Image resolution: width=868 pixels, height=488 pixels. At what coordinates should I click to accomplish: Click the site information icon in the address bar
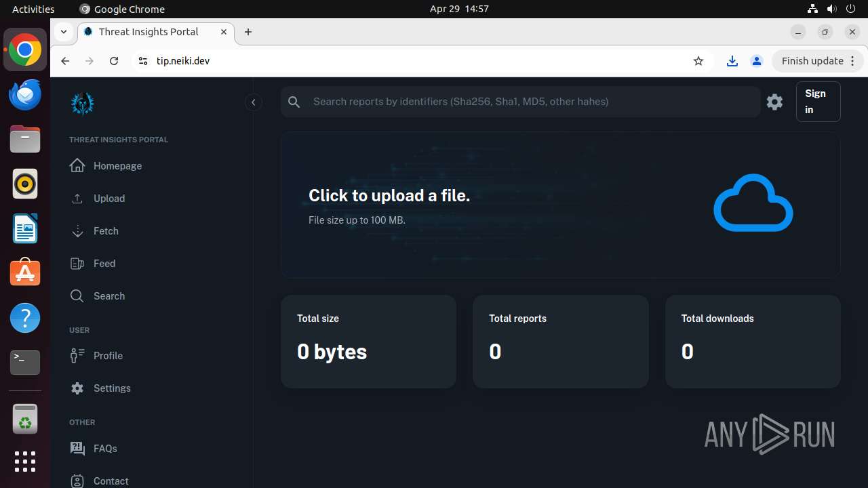click(x=142, y=61)
